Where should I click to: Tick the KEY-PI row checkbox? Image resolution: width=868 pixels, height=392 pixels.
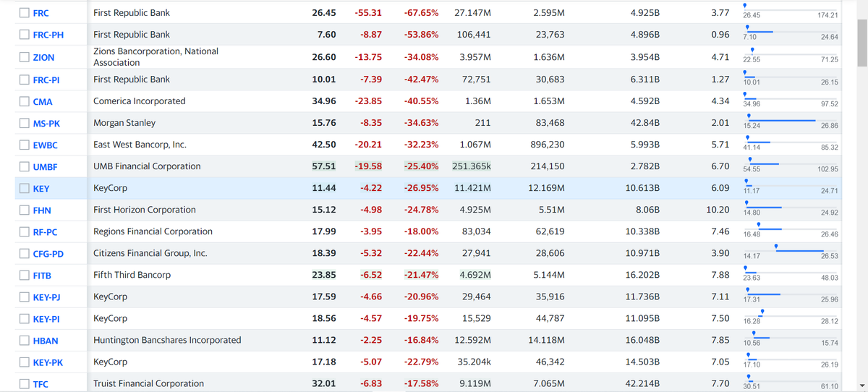point(25,319)
